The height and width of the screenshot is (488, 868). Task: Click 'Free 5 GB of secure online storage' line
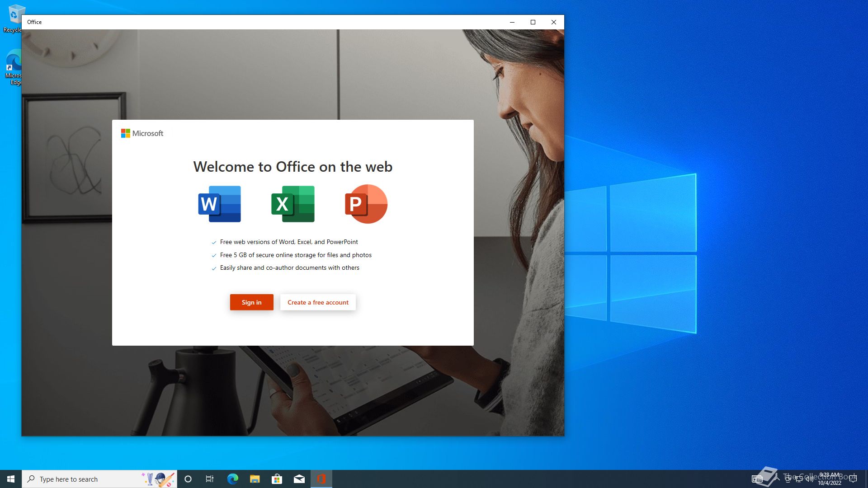(x=296, y=255)
